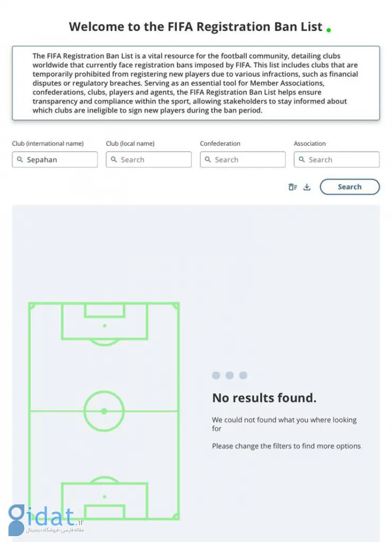Screen dimensions: 392x542
Task: Click the football pitch illustration
Action: click(x=104, y=411)
